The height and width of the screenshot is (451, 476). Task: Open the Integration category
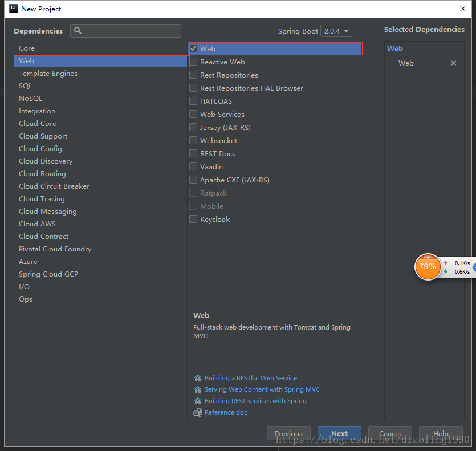[100, 111]
